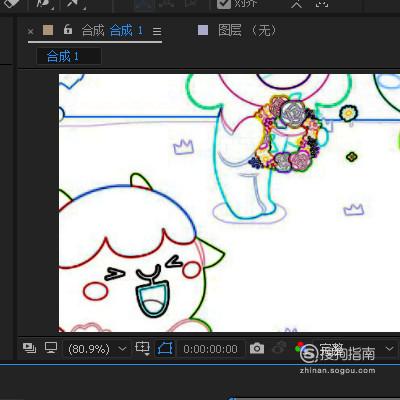Toggle the 对齐 snapping checkbox
Viewport: 400px width, 400px height.
(x=224, y=4)
